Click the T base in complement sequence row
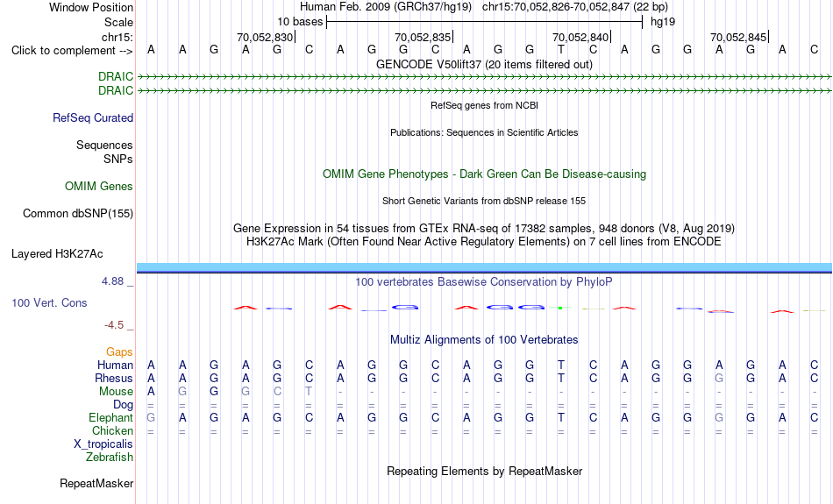 (561, 49)
